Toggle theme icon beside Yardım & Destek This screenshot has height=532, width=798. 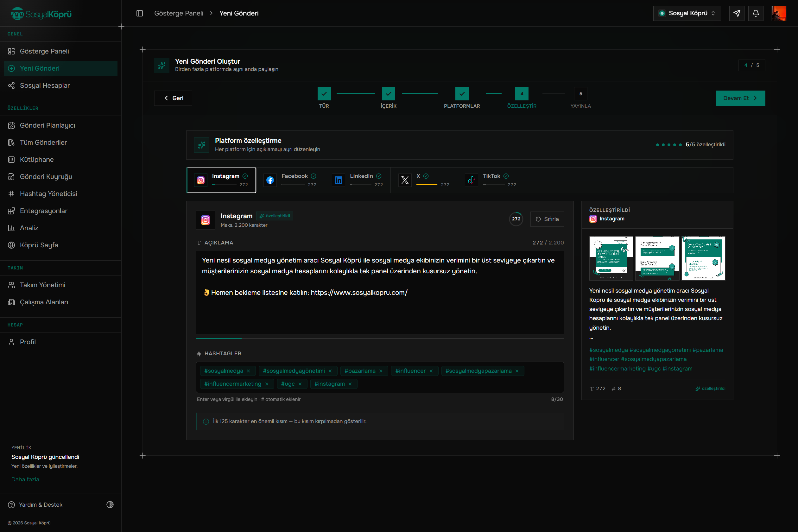[x=110, y=504]
